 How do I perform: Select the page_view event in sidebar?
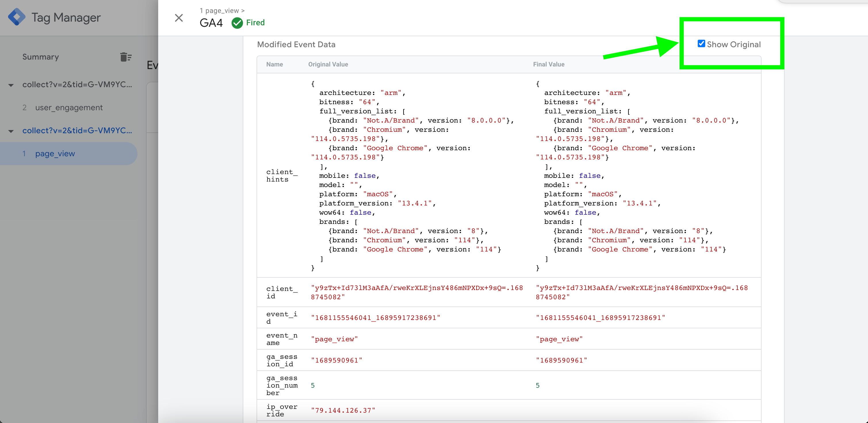pos(69,154)
